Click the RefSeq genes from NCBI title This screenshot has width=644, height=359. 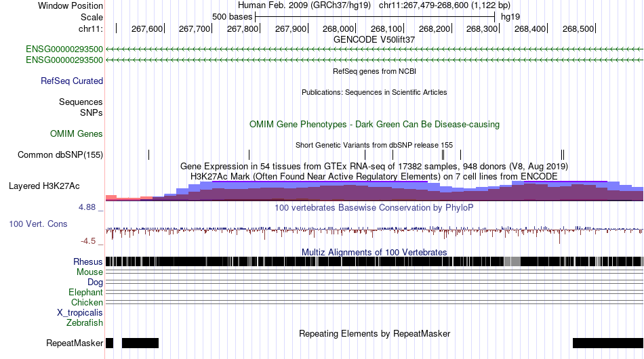tap(374, 71)
